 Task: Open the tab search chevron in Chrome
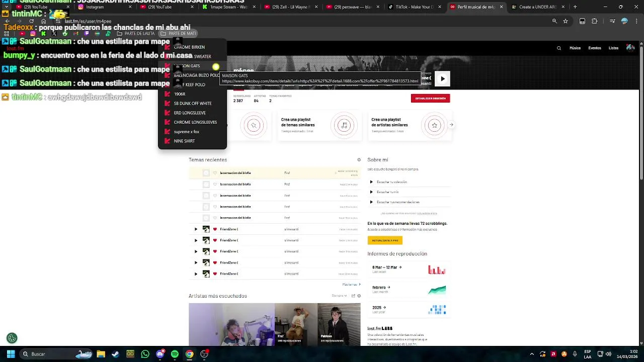(x=6, y=7)
